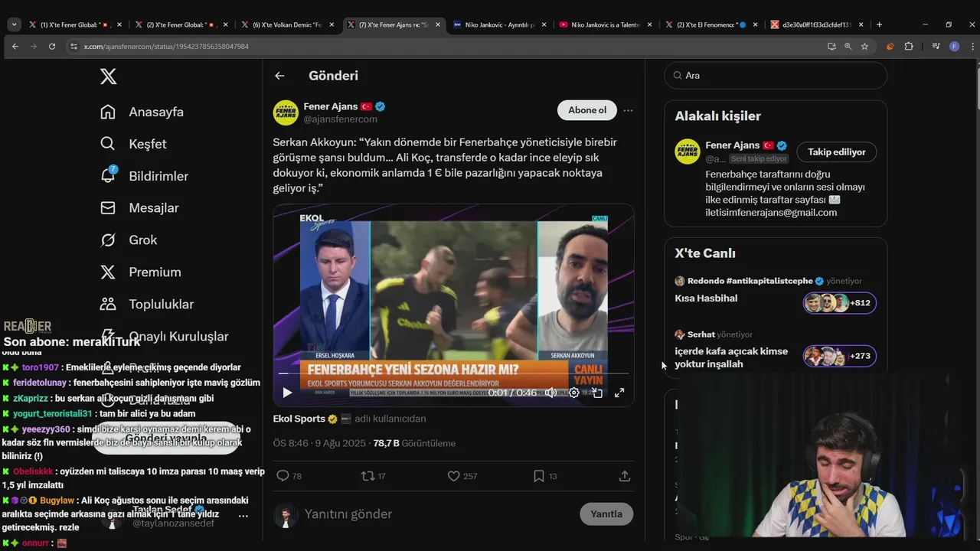
Task: Go back using Gönderi arrow
Action: tap(279, 76)
